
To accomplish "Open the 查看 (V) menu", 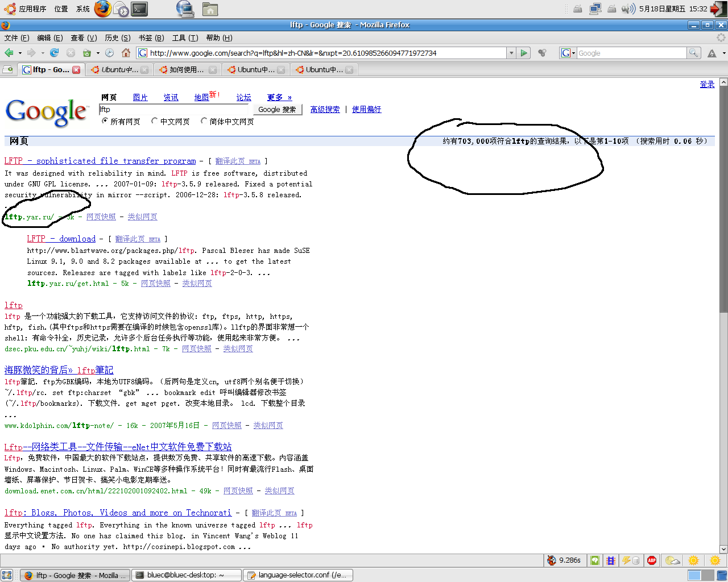I will coord(84,38).
